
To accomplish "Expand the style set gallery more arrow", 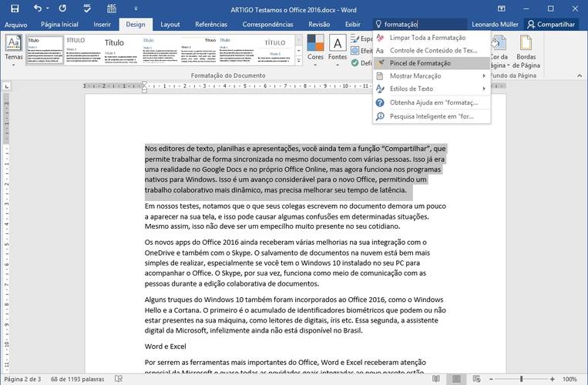I will coord(299,61).
